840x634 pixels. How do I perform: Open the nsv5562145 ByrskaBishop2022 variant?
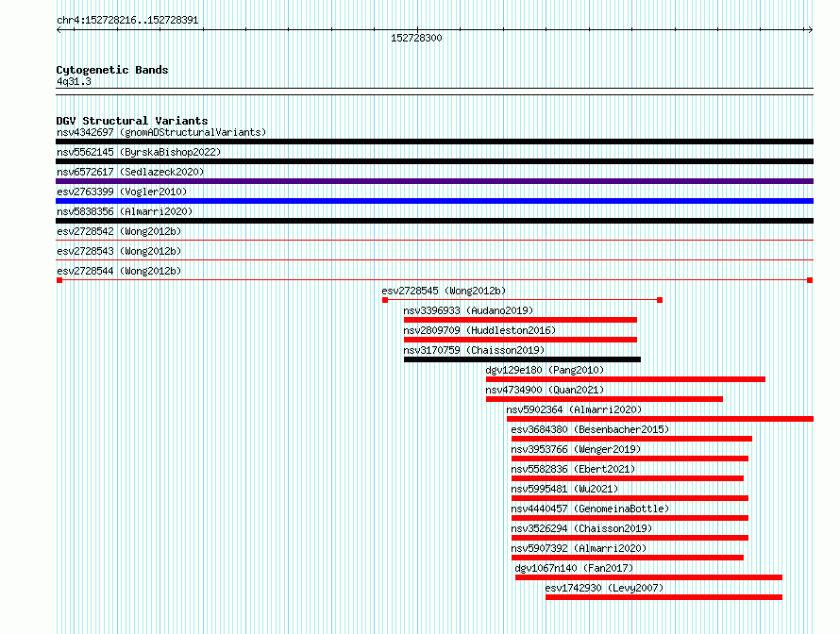pos(139,152)
